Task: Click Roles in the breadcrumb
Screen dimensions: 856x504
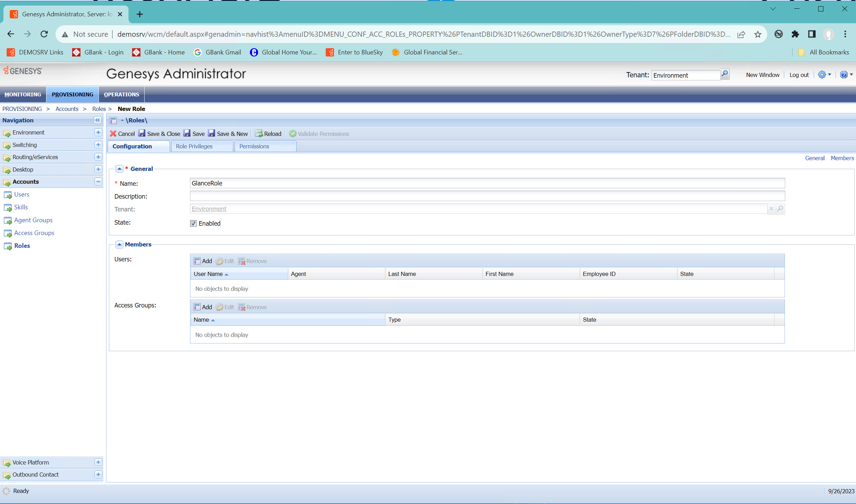Action: [x=99, y=109]
